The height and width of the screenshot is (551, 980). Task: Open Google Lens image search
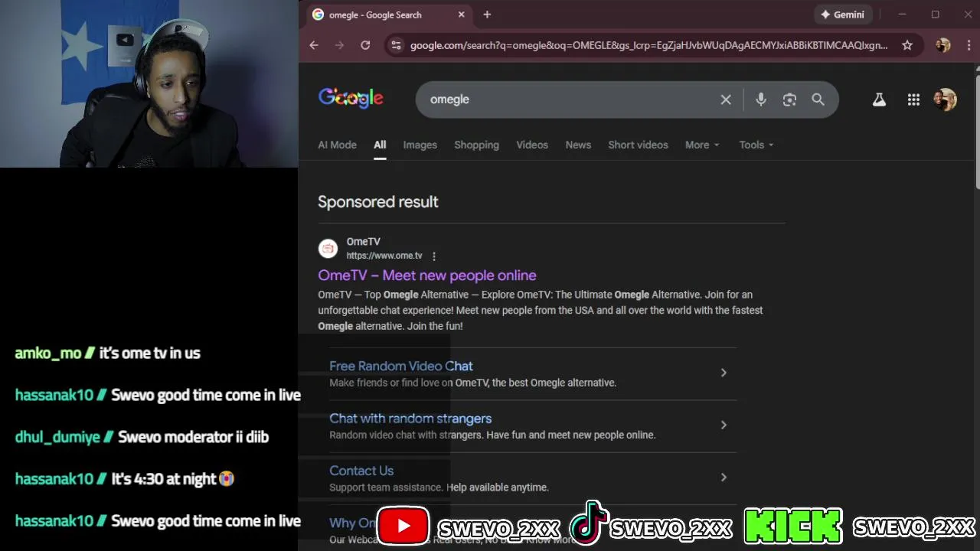click(x=789, y=99)
